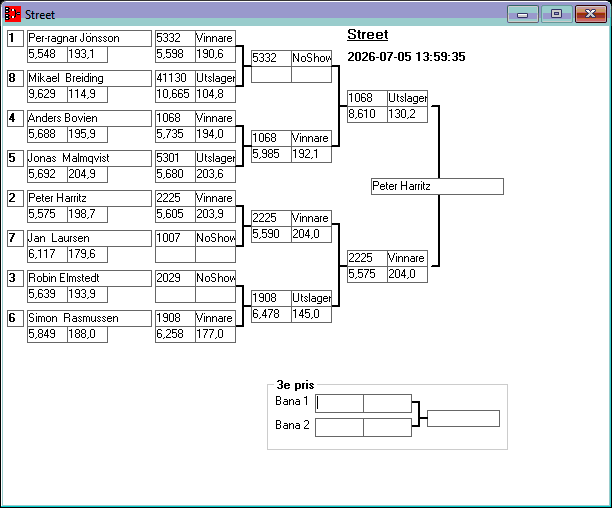Click final time 5,575 cell
The height and width of the screenshot is (508, 612).
[367, 274]
